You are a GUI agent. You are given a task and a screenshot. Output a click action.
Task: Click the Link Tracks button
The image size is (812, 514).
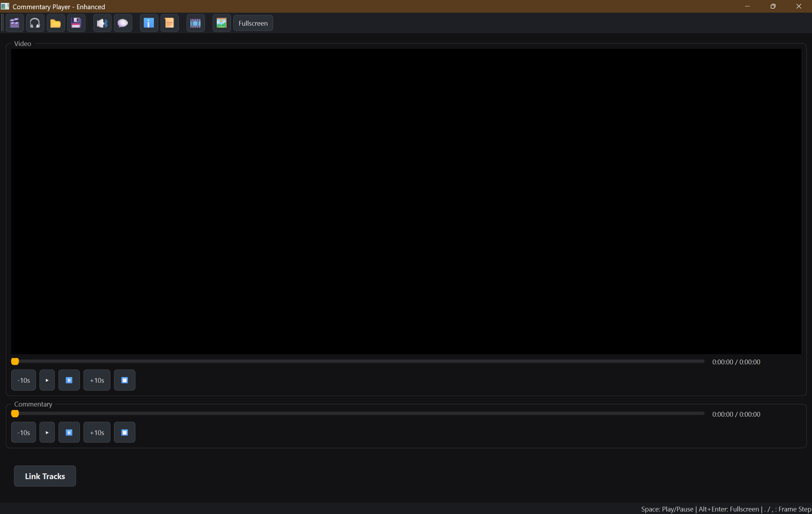(x=45, y=476)
